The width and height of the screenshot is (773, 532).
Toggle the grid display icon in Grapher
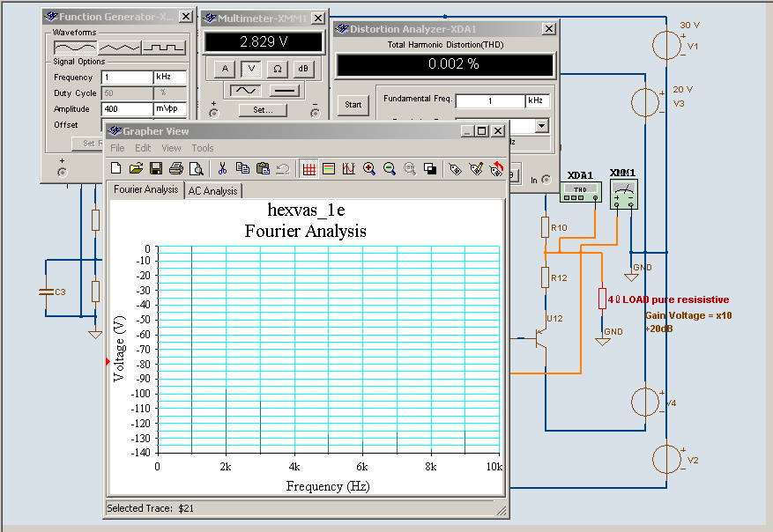pos(309,169)
